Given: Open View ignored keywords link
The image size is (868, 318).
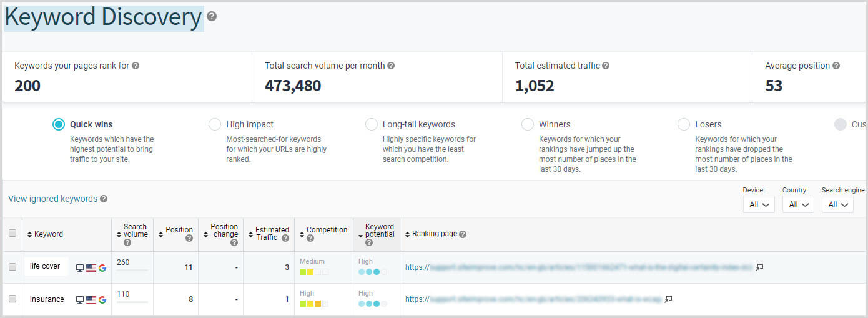Looking at the screenshot, I should 52,199.
